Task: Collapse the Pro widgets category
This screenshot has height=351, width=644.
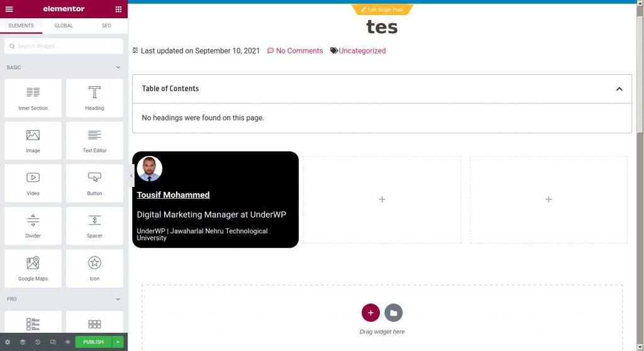Action: [x=118, y=299]
